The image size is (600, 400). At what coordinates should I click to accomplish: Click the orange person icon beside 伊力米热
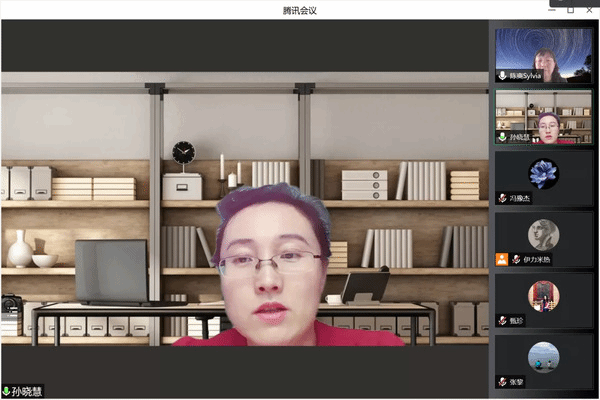(502, 259)
